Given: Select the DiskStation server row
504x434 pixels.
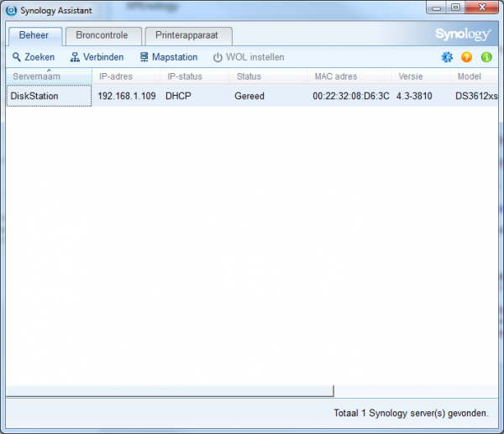Looking at the screenshot, I should (x=252, y=96).
